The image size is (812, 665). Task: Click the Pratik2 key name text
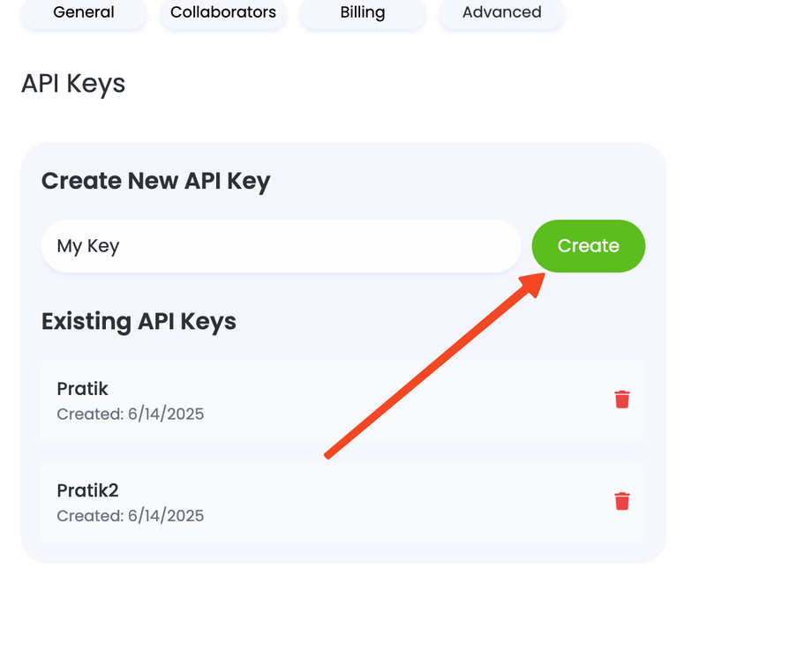pyautogui.click(x=87, y=490)
